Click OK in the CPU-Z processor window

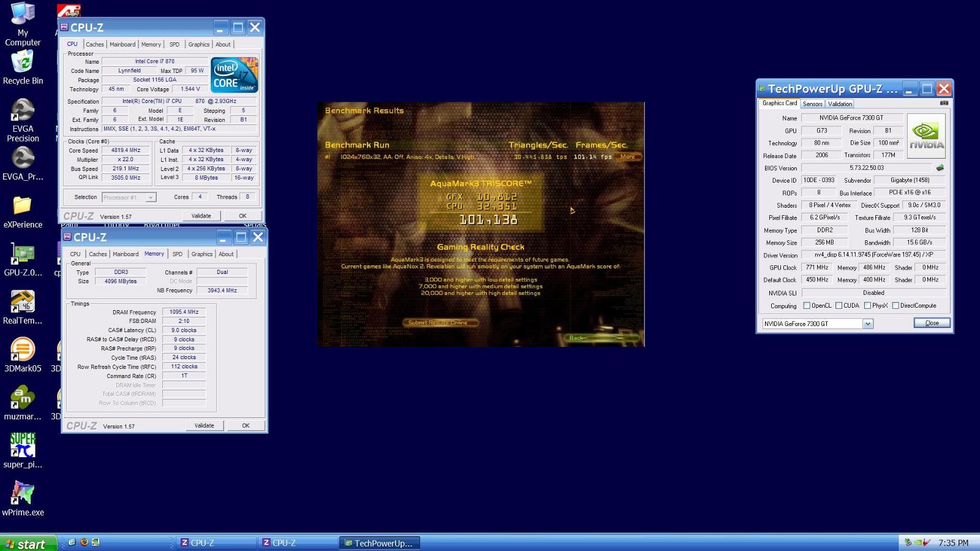pyautogui.click(x=243, y=216)
